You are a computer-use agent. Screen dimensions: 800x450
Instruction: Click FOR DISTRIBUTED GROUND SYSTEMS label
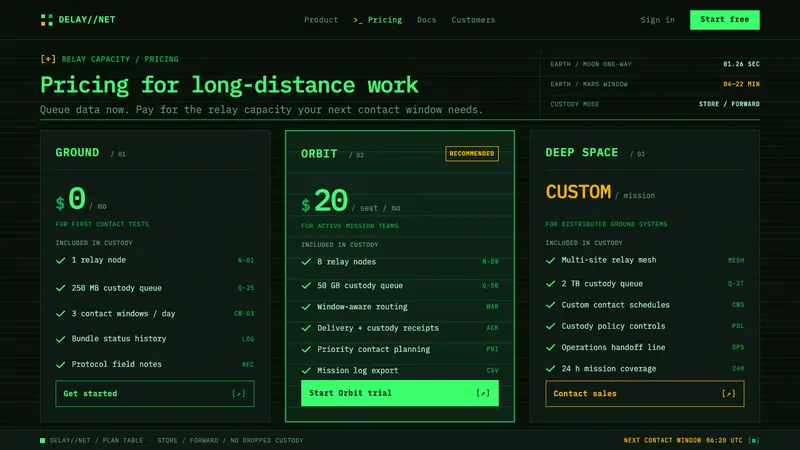pos(606,224)
